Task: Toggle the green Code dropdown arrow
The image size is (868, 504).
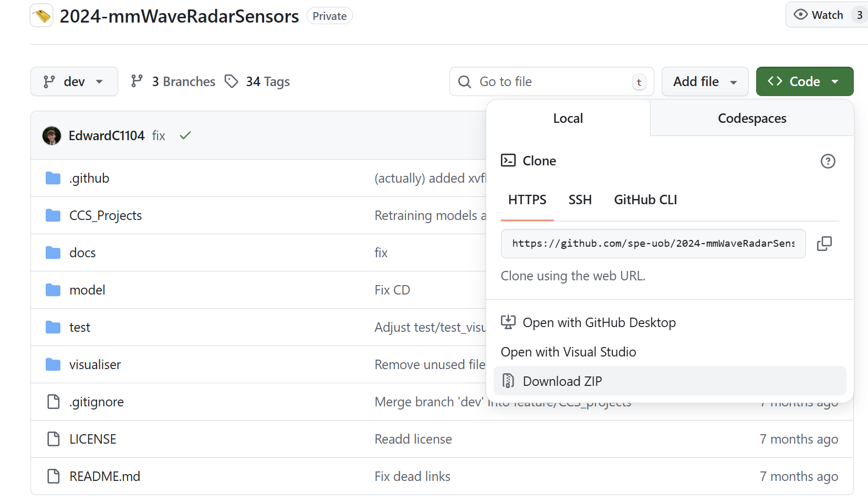Action: coord(835,82)
